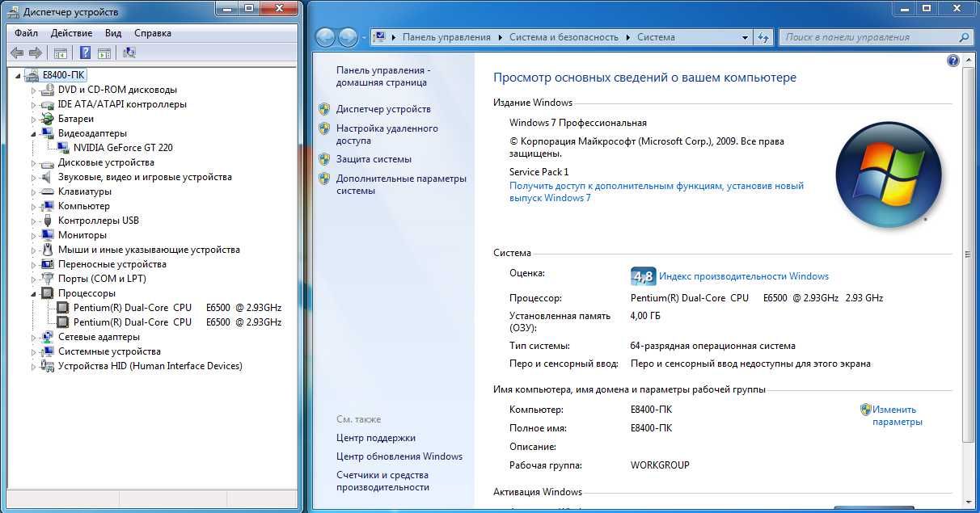Select the Клавиатуры keyboard icon
980x513 pixels.
(x=48, y=191)
